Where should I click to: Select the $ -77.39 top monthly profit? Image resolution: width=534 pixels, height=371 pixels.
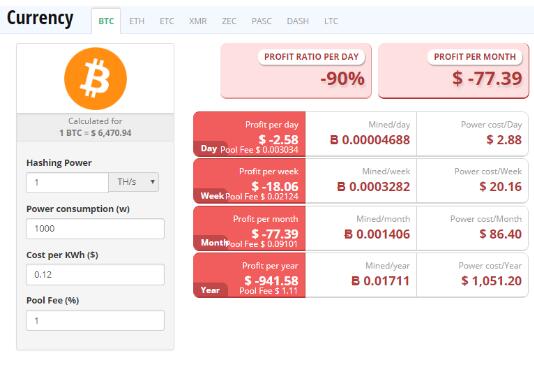pyautogui.click(x=487, y=79)
